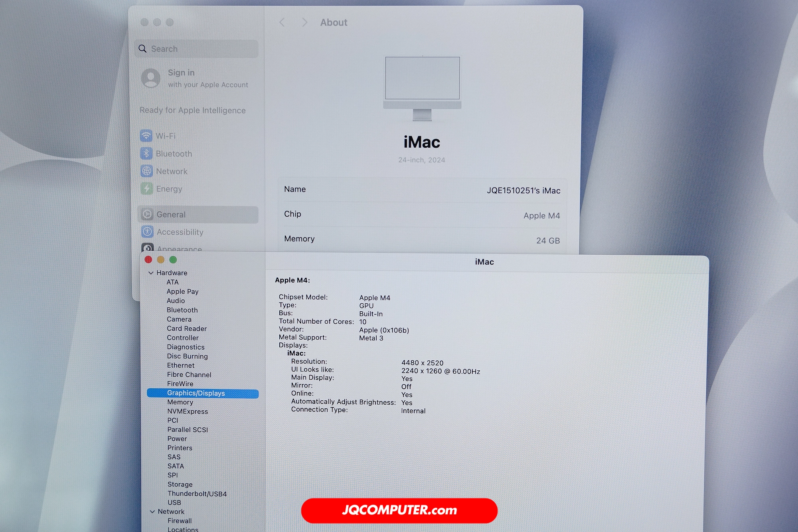Click the green Energy icon

point(146,189)
